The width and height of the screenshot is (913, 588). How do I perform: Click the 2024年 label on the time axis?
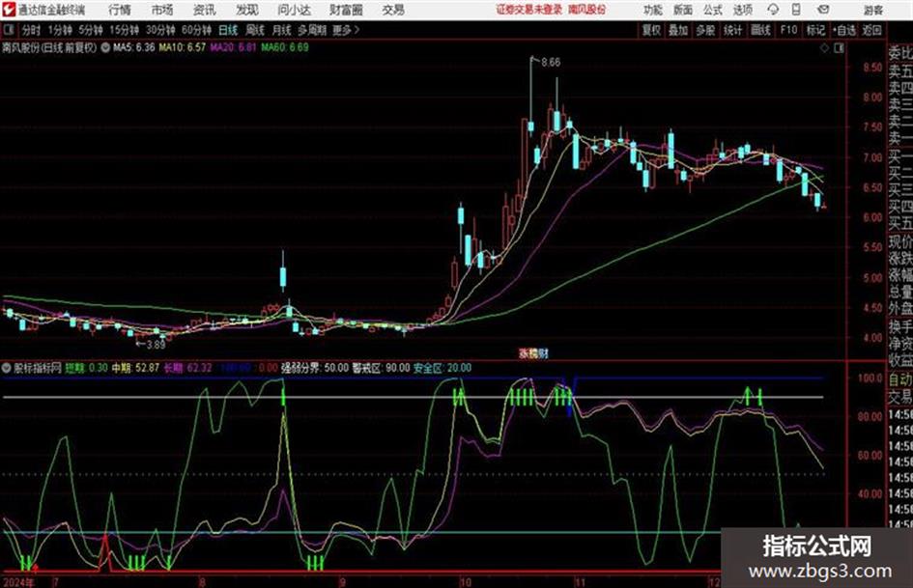[x=18, y=581]
